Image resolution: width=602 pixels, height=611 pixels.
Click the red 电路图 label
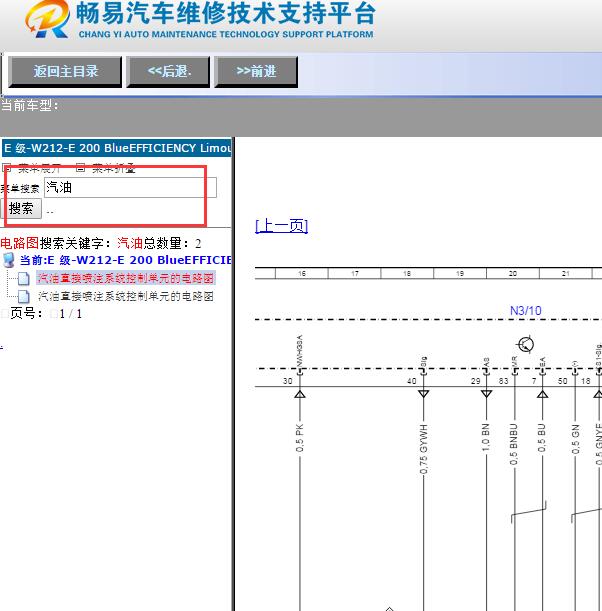[19, 243]
